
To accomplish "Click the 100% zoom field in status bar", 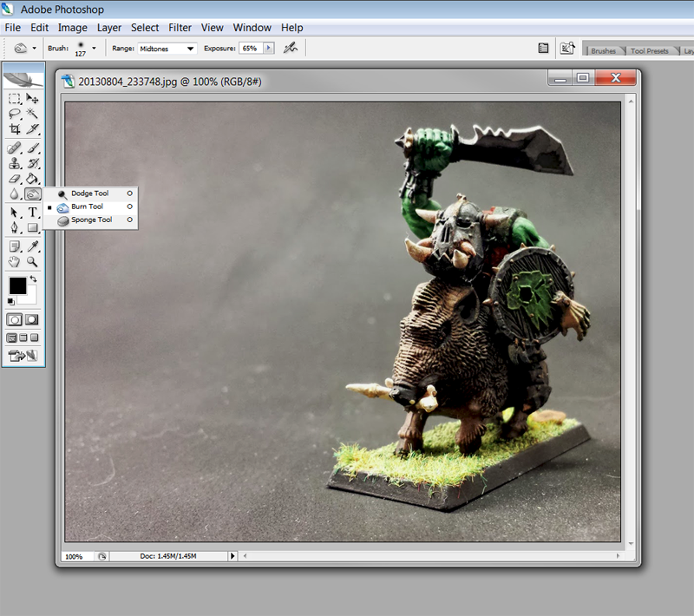I will (75, 556).
